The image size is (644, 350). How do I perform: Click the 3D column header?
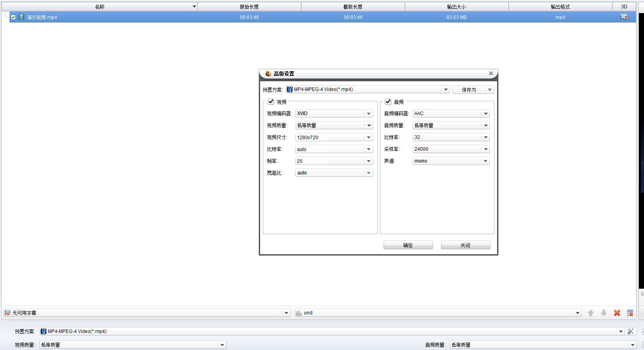click(624, 7)
